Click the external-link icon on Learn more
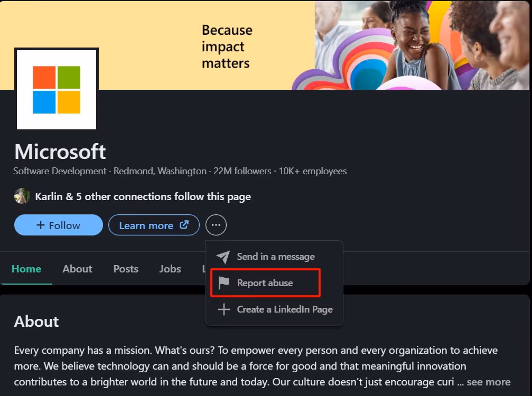 (x=186, y=225)
